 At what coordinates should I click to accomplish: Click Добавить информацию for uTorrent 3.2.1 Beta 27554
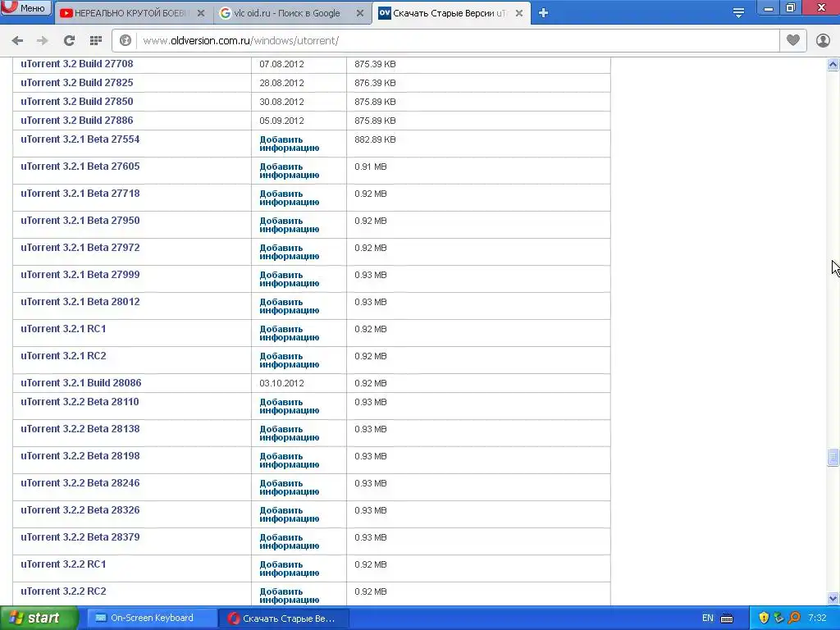coord(290,144)
